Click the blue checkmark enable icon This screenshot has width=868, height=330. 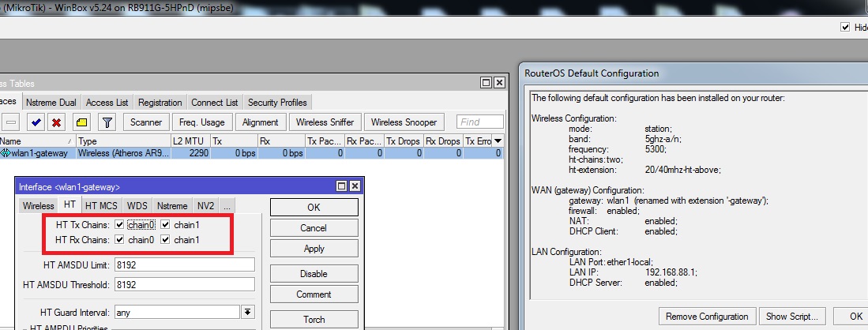(37, 122)
